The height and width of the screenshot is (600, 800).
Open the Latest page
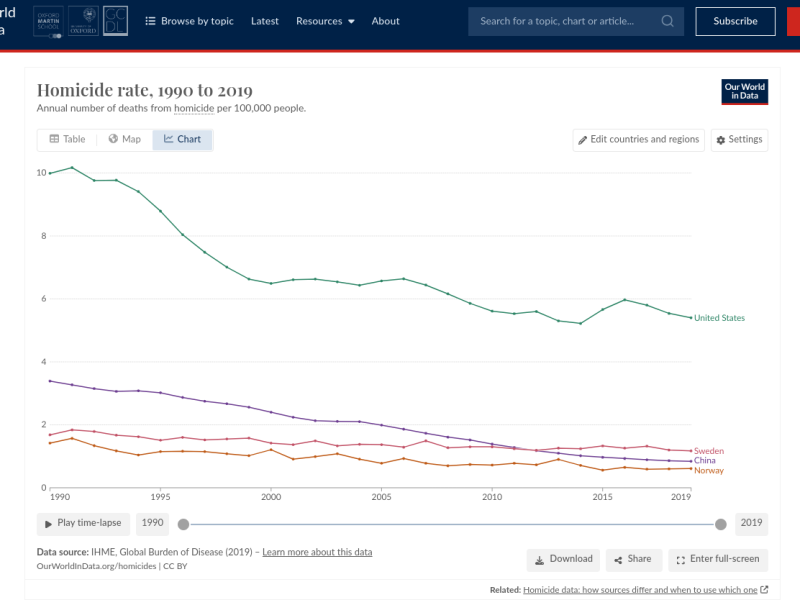click(265, 21)
